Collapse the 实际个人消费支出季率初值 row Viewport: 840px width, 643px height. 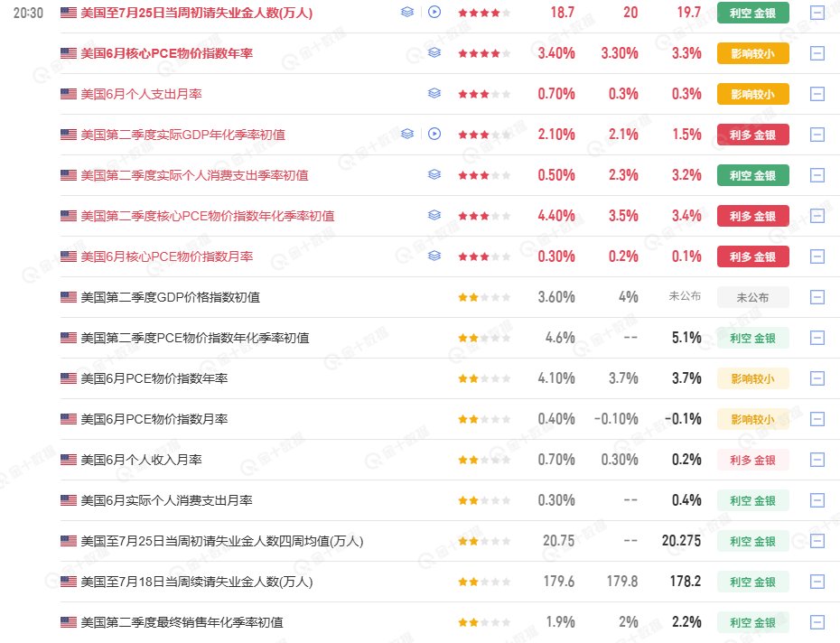(x=817, y=175)
